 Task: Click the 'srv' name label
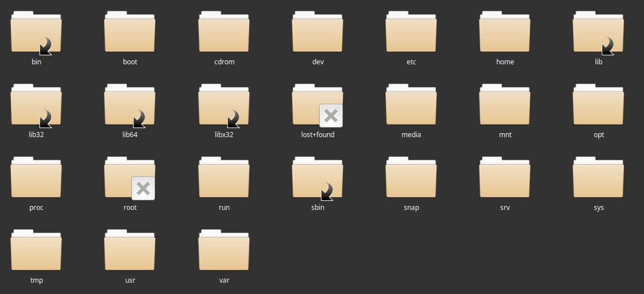(505, 207)
